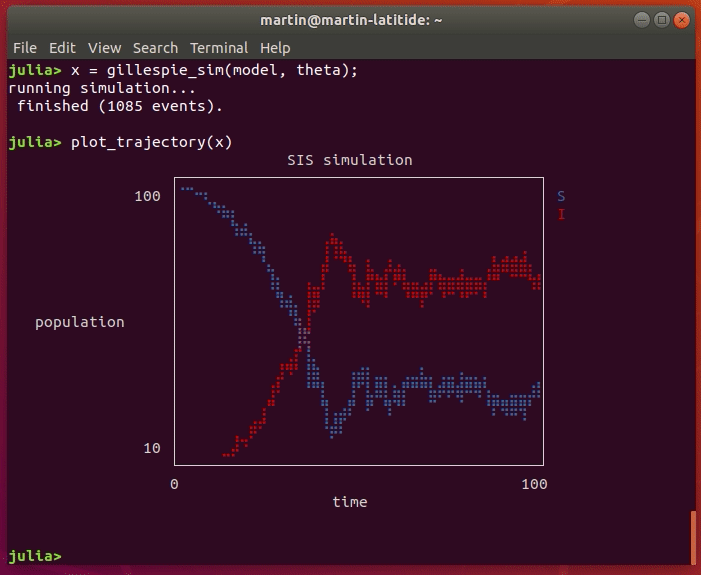Close the terminal window
Viewport: 701px width, 575px height.
coord(682,20)
